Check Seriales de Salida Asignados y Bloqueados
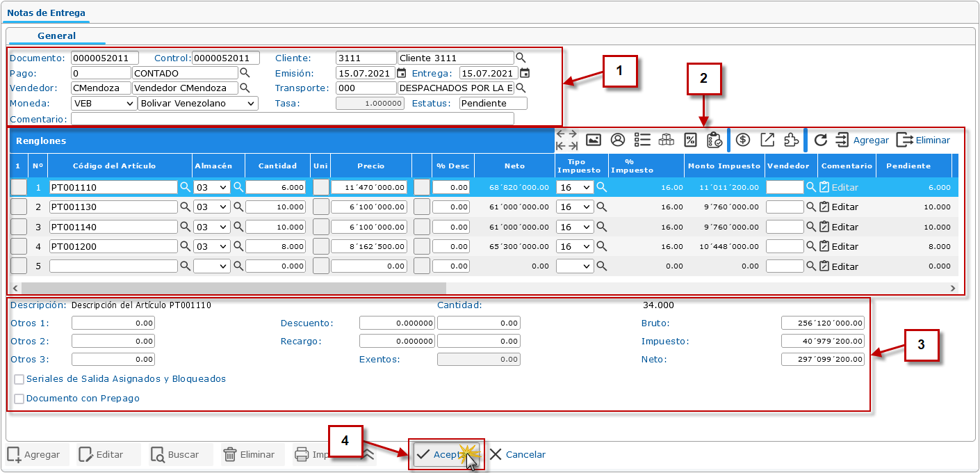The height and width of the screenshot is (473, 980). point(19,380)
